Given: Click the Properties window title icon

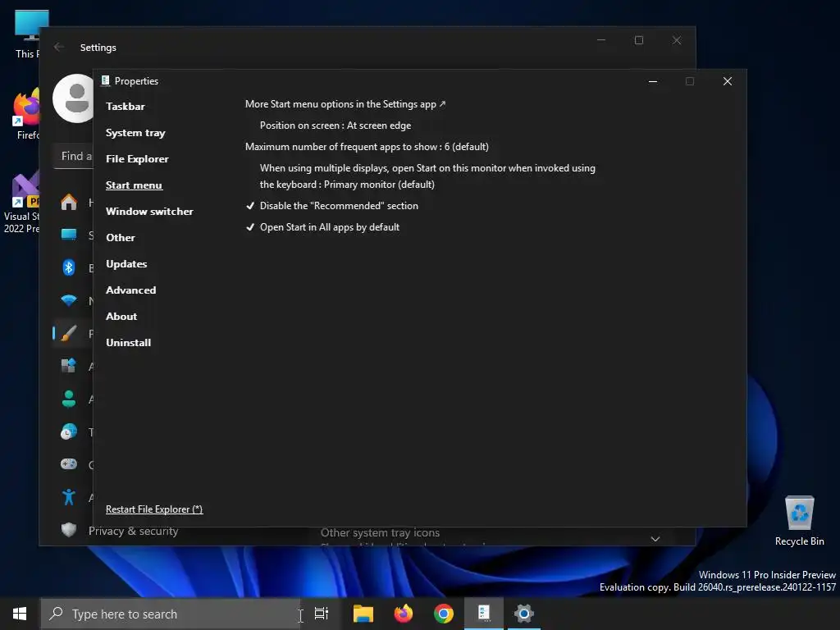Looking at the screenshot, I should [106, 81].
